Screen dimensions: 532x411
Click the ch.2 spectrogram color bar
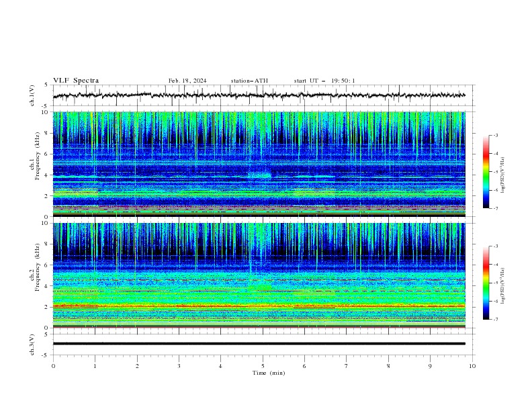click(x=486, y=283)
